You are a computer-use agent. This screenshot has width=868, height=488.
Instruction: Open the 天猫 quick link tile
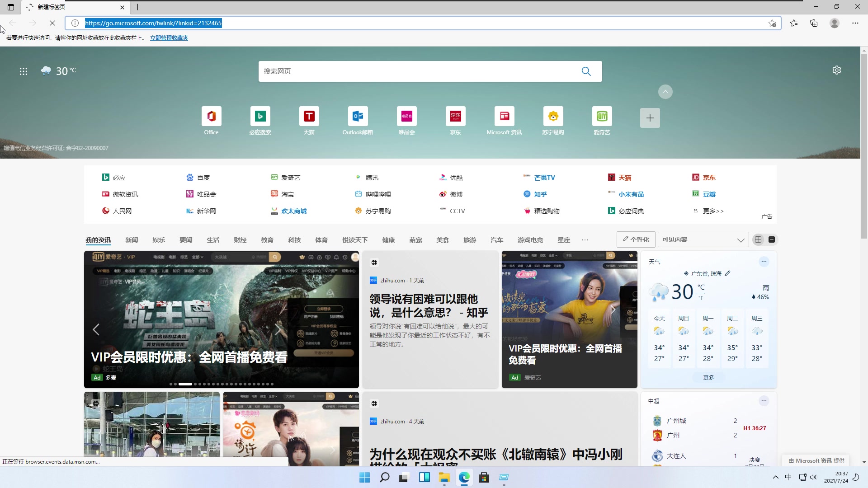[x=309, y=121]
